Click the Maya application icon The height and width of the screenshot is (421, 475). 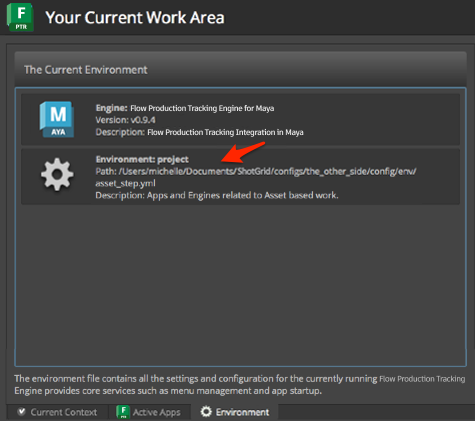tap(57, 119)
